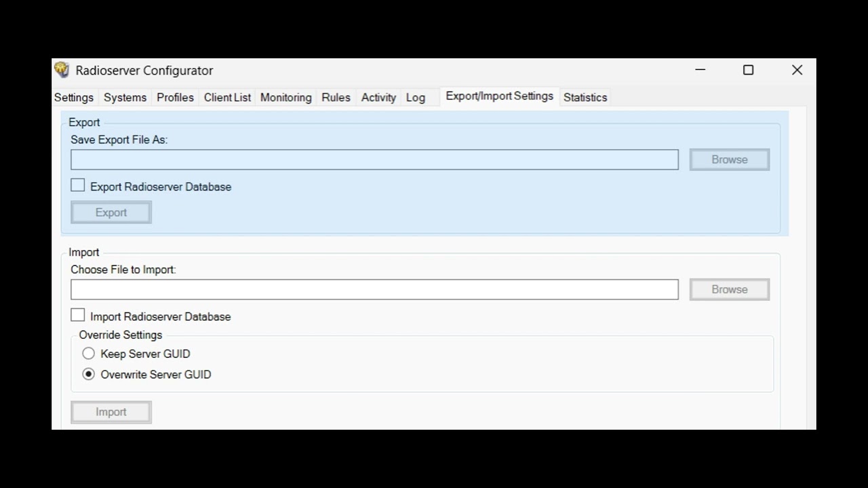This screenshot has height=488, width=868.
Task: Go to the Client List tab
Action: click(227, 98)
